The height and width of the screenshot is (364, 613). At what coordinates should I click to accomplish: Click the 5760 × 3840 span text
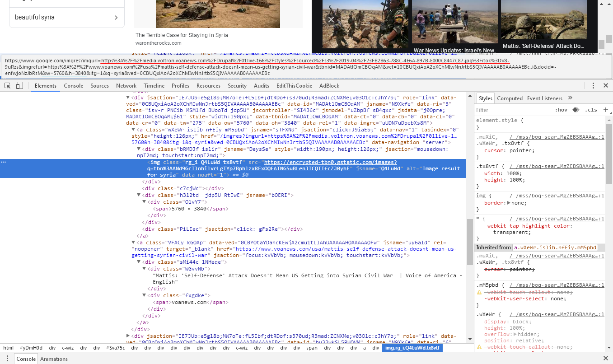click(189, 209)
